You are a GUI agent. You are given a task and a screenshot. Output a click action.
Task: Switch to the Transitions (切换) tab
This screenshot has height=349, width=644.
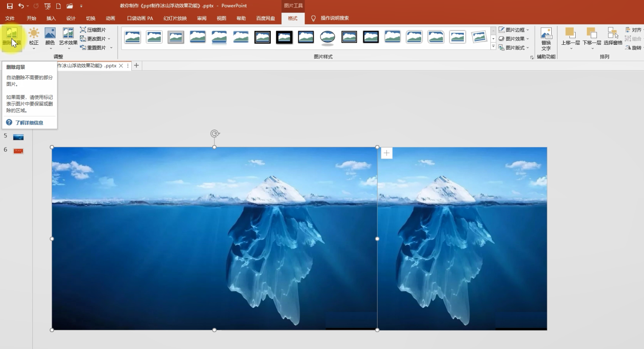pos(91,18)
